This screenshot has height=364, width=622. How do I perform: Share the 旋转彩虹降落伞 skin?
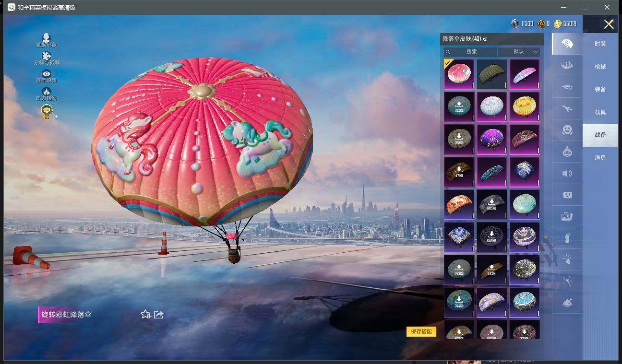click(159, 314)
